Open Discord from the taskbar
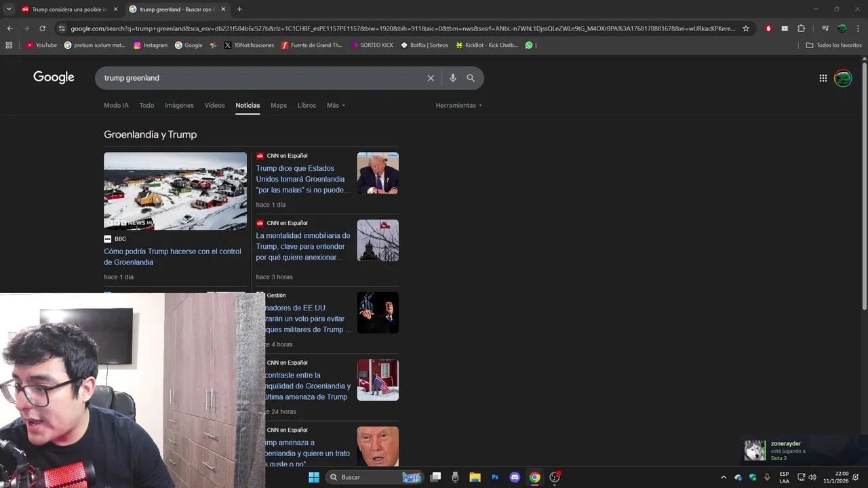The height and width of the screenshot is (488, 868). point(515,477)
